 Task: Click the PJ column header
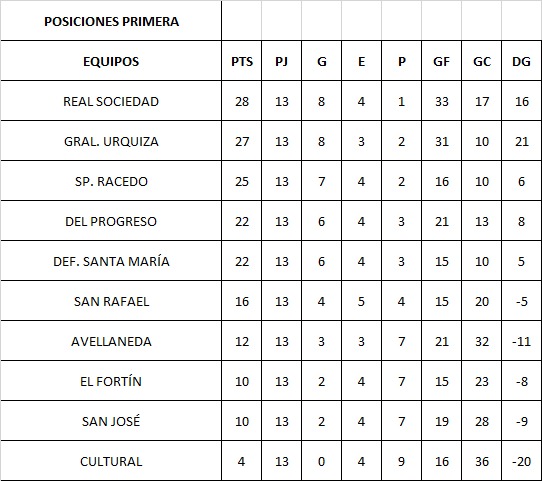(281, 61)
